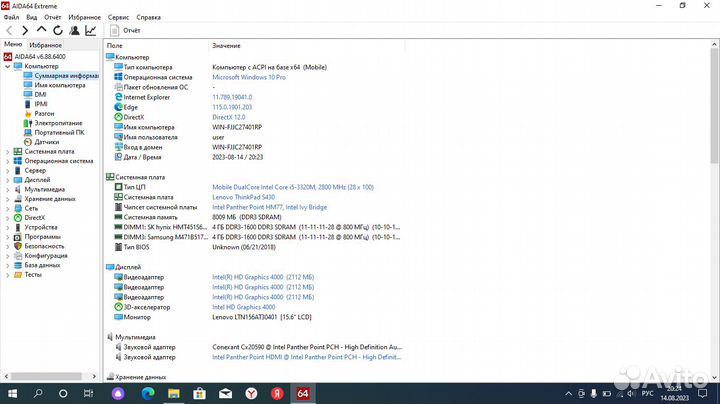Switch to the Меню sidebar tab
The height and width of the screenshot is (404, 720).
click(x=13, y=45)
